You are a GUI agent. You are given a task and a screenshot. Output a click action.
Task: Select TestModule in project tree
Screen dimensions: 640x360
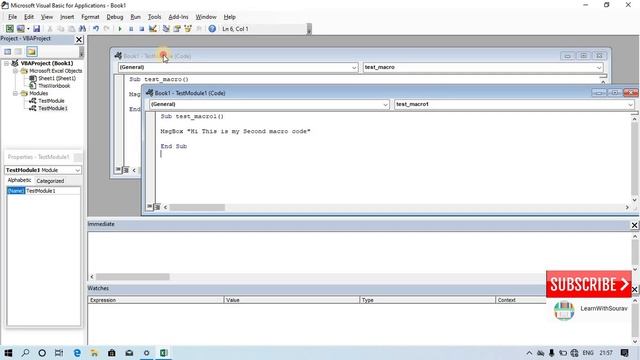(x=51, y=101)
